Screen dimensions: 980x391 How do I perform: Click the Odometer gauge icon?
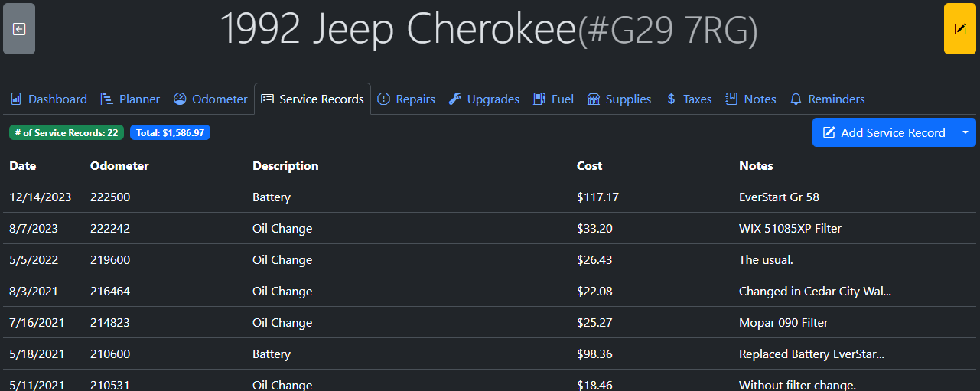click(x=180, y=99)
